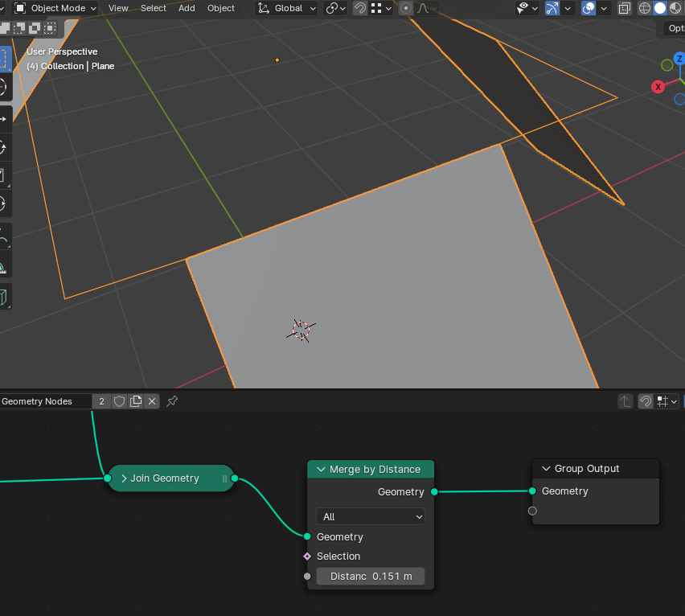
Task: Open the Global transform orientation dropdown
Action: point(286,8)
